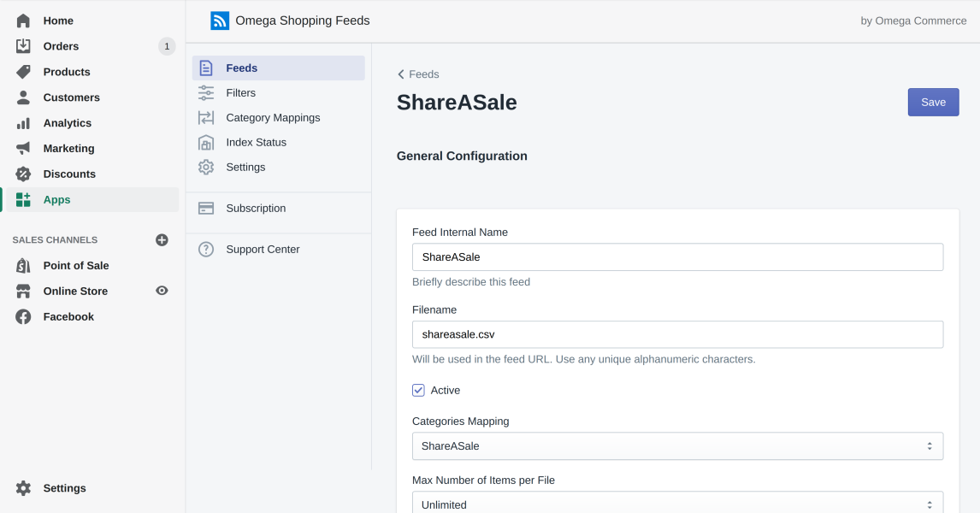This screenshot has height=513, width=980.
Task: Click the 'SALES CHANNELS' heading
Action: [x=55, y=240]
